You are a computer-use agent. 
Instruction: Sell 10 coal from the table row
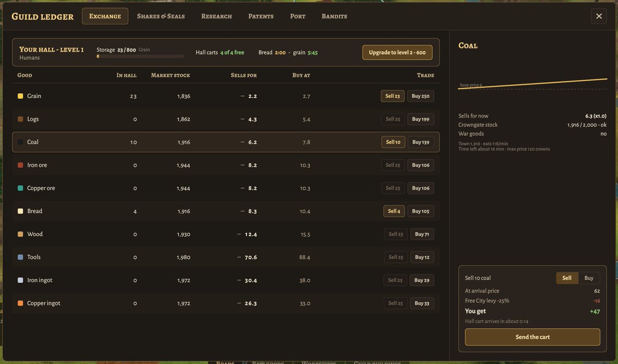click(x=393, y=142)
